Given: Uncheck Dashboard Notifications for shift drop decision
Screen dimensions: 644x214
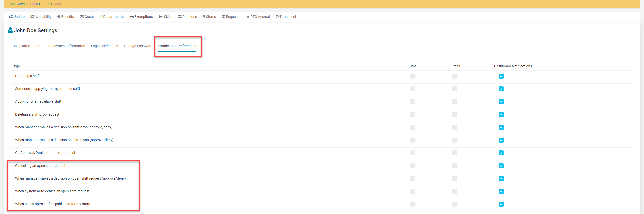Looking at the screenshot, I should 501,127.
